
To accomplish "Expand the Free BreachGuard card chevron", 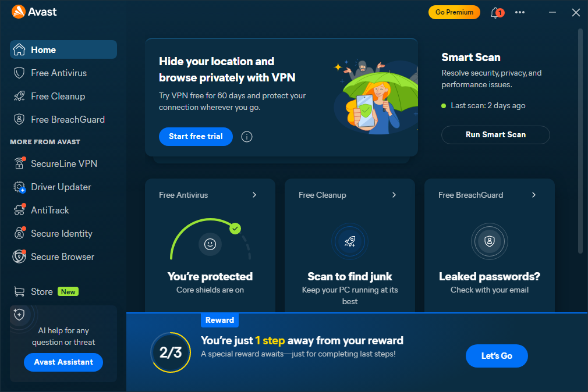I will point(534,195).
